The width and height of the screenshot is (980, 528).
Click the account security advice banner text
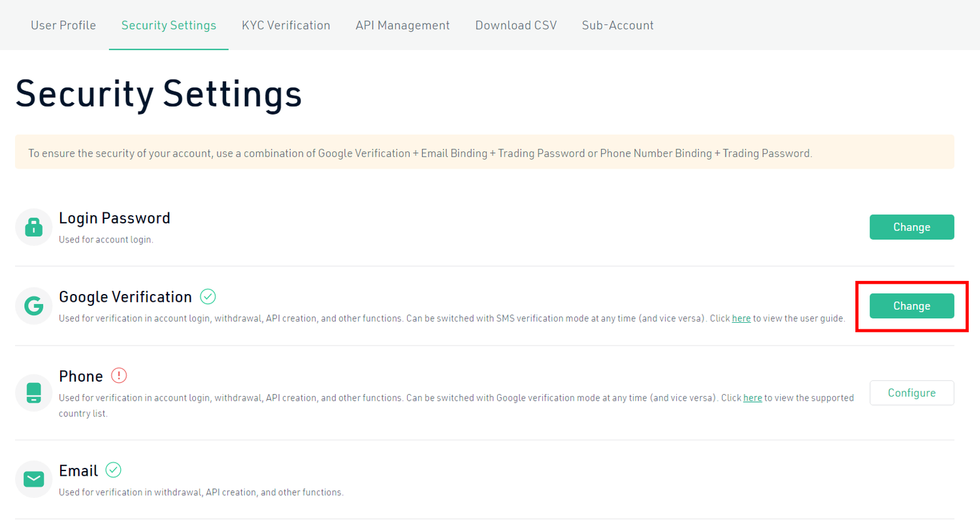pyautogui.click(x=420, y=154)
